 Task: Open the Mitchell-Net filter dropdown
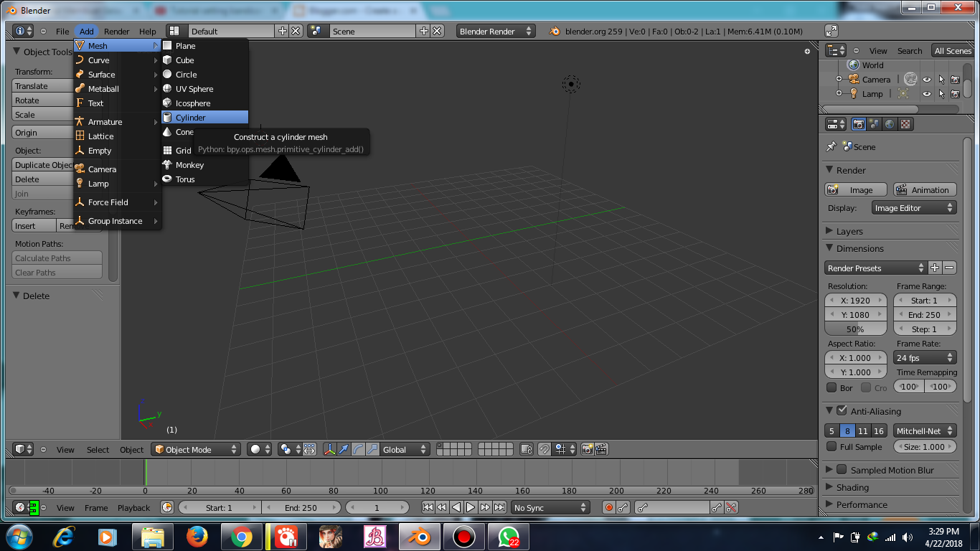925,431
